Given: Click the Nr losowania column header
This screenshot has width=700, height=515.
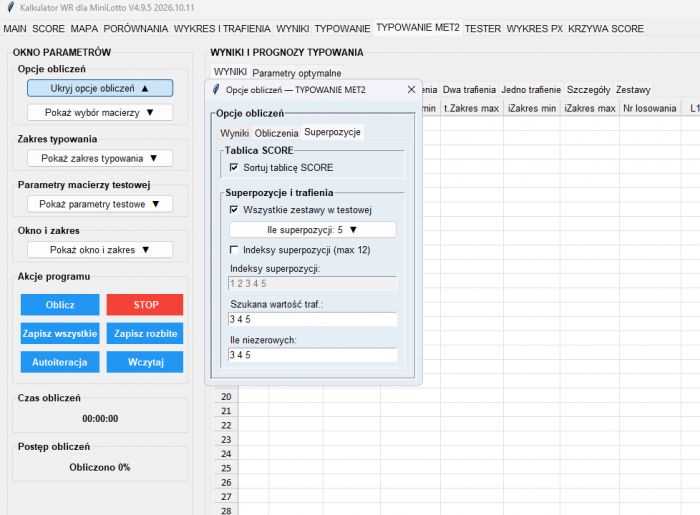Looking at the screenshot, I should pyautogui.click(x=650, y=108).
